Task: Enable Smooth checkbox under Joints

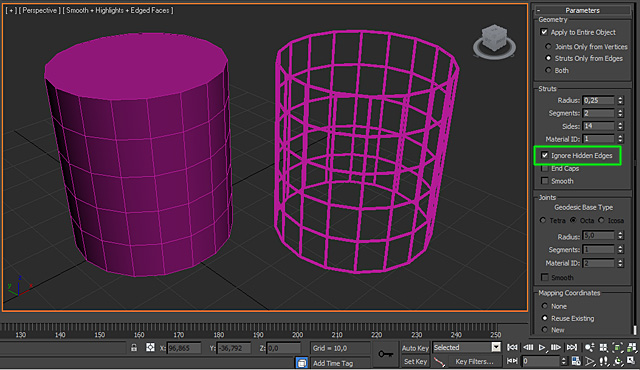Action: pyautogui.click(x=544, y=277)
